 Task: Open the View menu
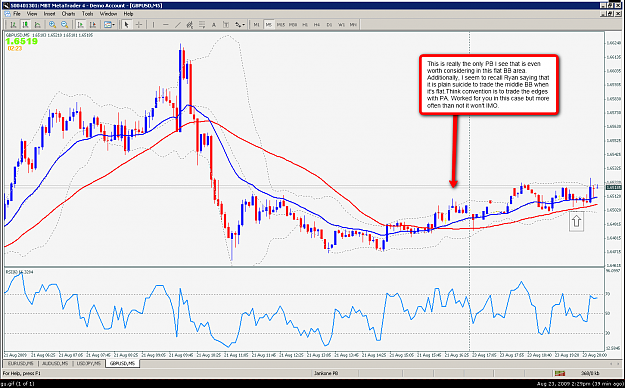coord(32,14)
